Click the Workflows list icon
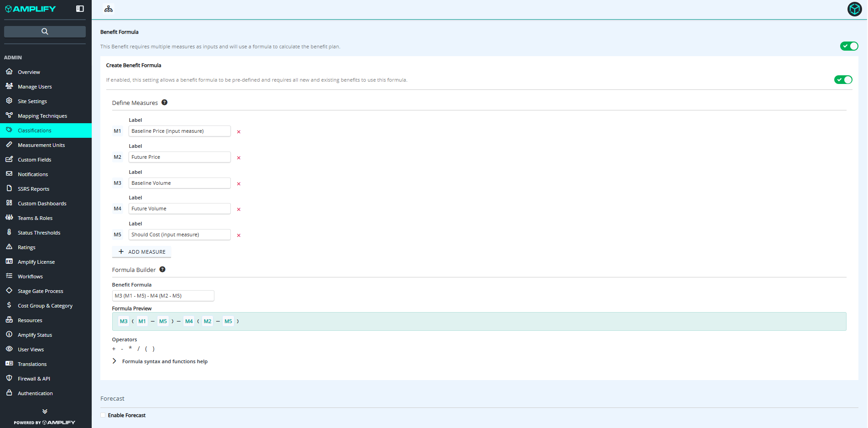This screenshot has height=428, width=868. click(9, 276)
